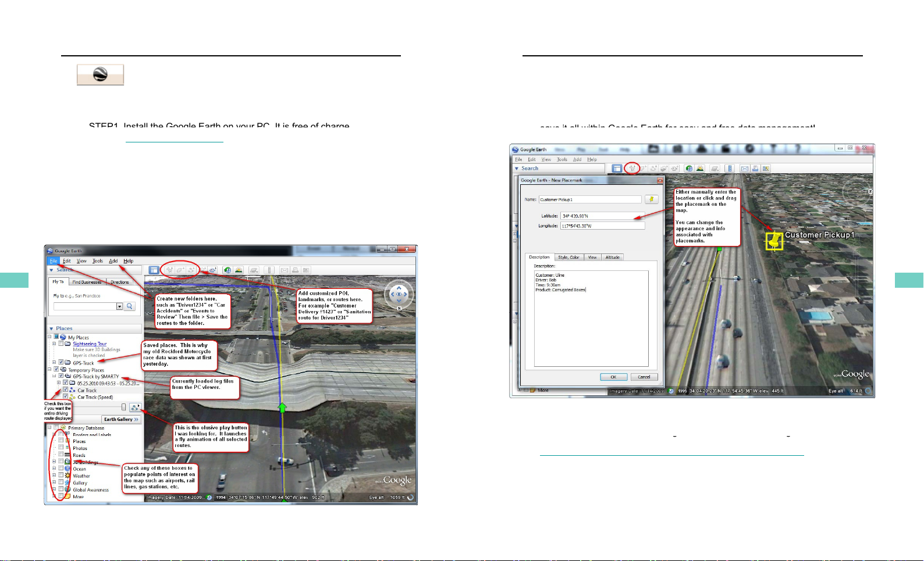924x561 pixels.
Task: Select ruler tool in New Placemark Google Earth window
Action: click(x=730, y=169)
